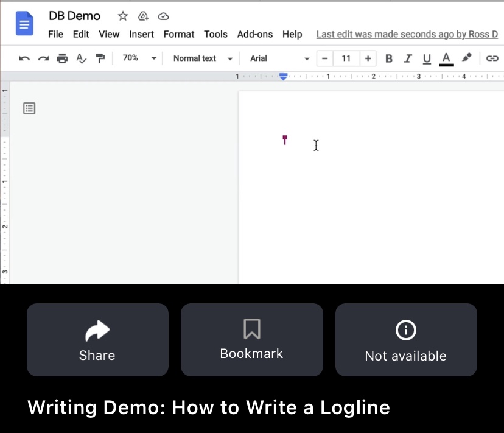
Task: Toggle Bold formatting
Action: [389, 58]
